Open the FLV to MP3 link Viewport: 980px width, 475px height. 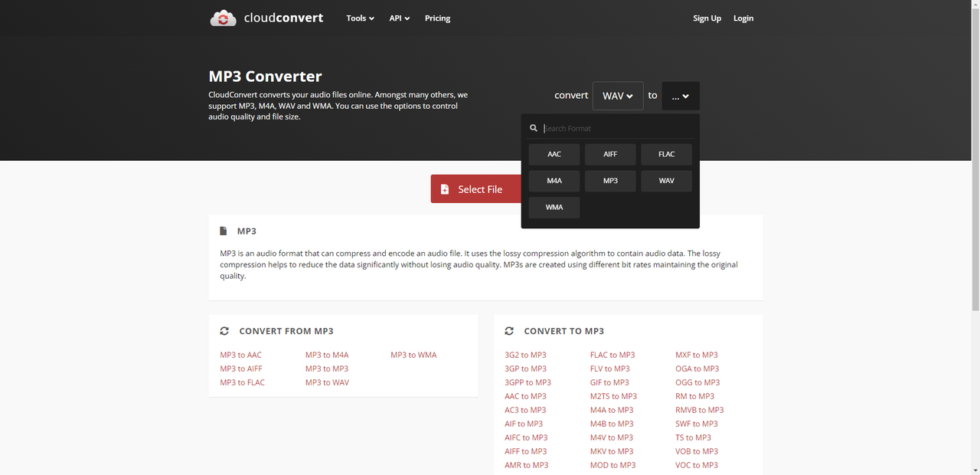pyautogui.click(x=610, y=369)
